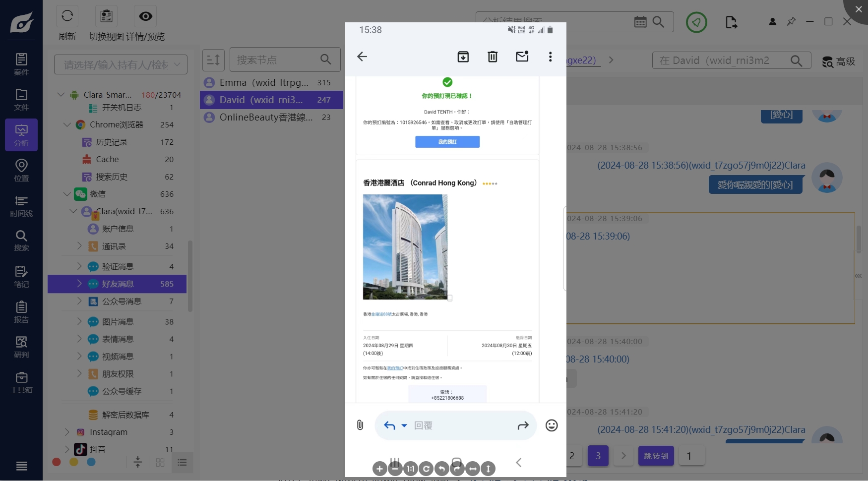Zoom in on the previewed image
This screenshot has width=868, height=481.
tap(379, 469)
